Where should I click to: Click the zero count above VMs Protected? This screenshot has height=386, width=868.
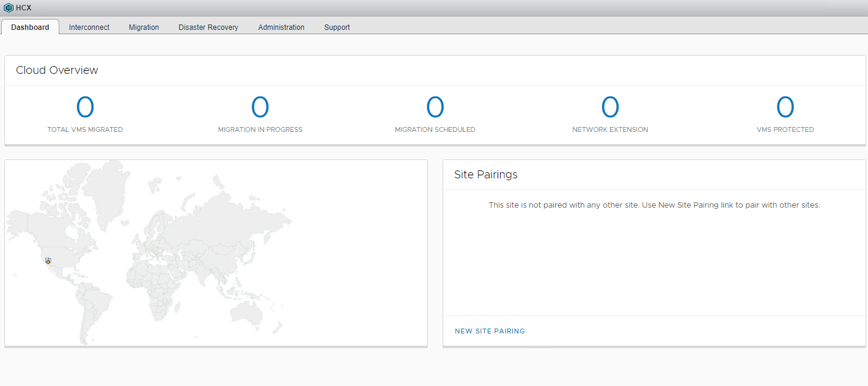785,107
